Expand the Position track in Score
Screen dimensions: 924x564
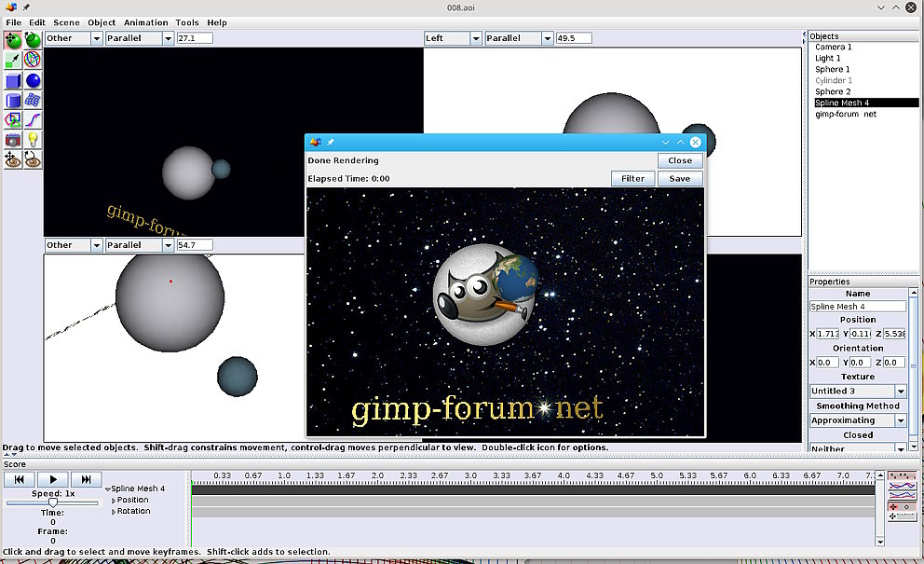(x=115, y=501)
